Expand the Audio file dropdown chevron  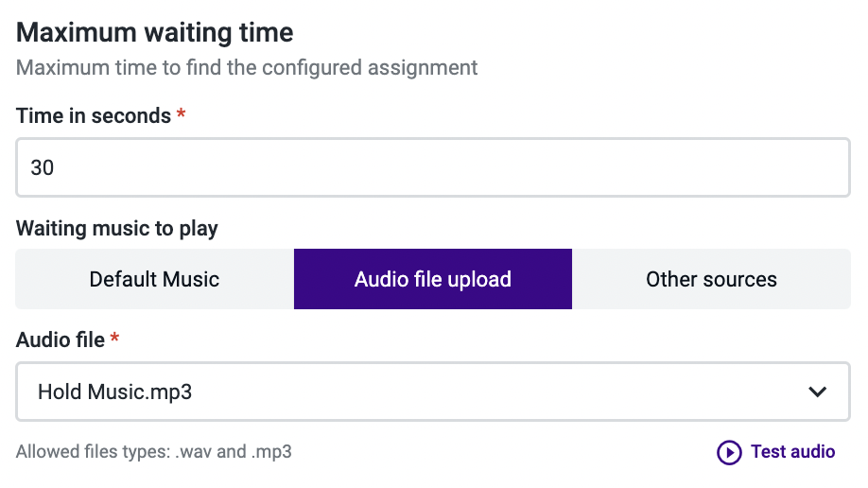[x=818, y=392]
